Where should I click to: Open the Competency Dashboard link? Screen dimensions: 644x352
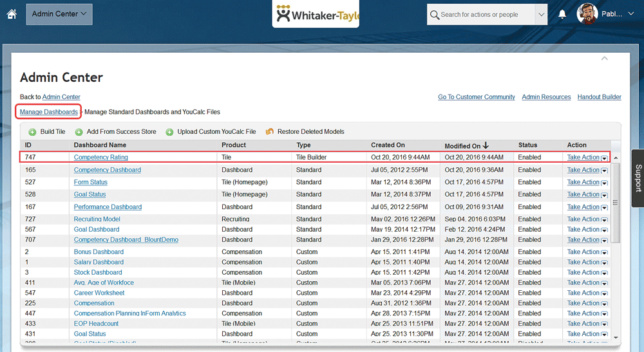(x=107, y=170)
